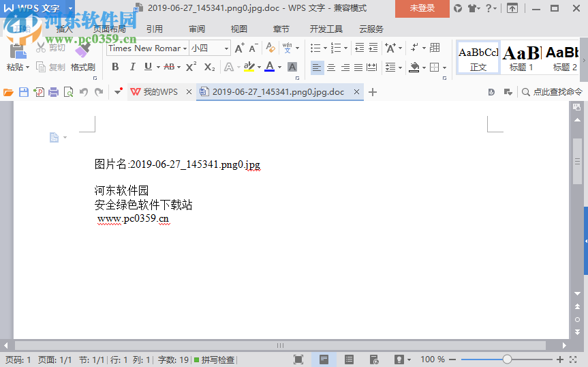Expand font color dropdown arrow
This screenshot has width=588, height=367.
[x=280, y=68]
